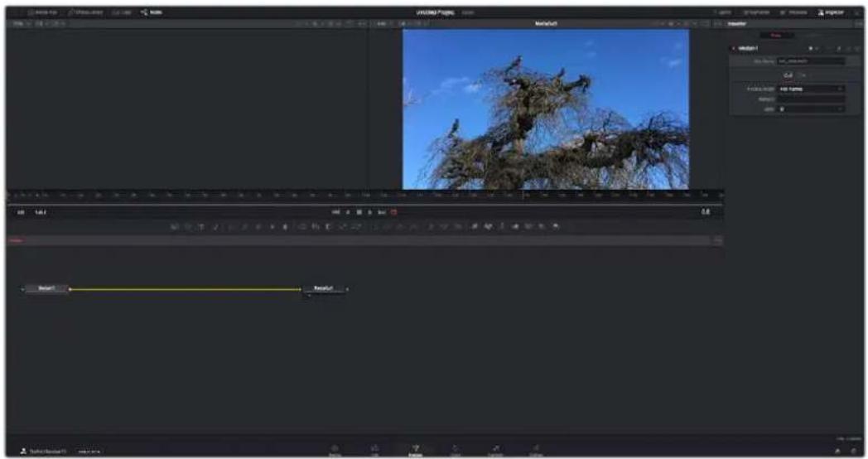This screenshot has height=459, width=868.
Task: Collapse the MediaIn1 inspector section
Action: [734, 48]
